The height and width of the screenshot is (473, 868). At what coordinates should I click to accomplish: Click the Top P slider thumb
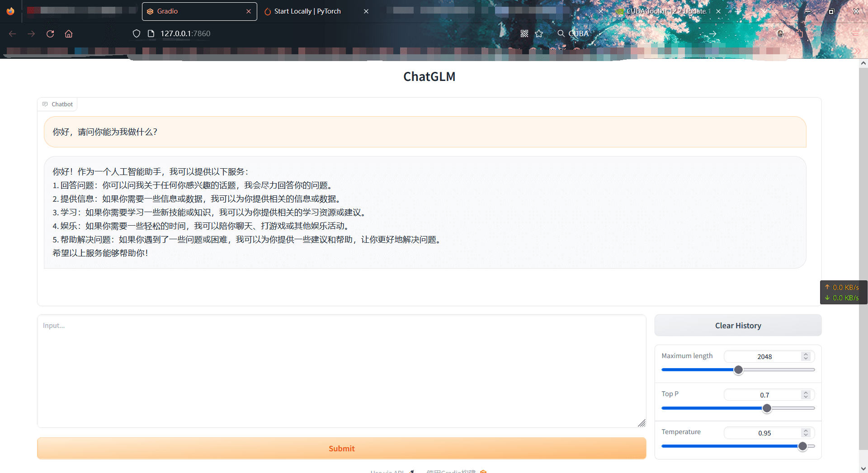coord(767,408)
